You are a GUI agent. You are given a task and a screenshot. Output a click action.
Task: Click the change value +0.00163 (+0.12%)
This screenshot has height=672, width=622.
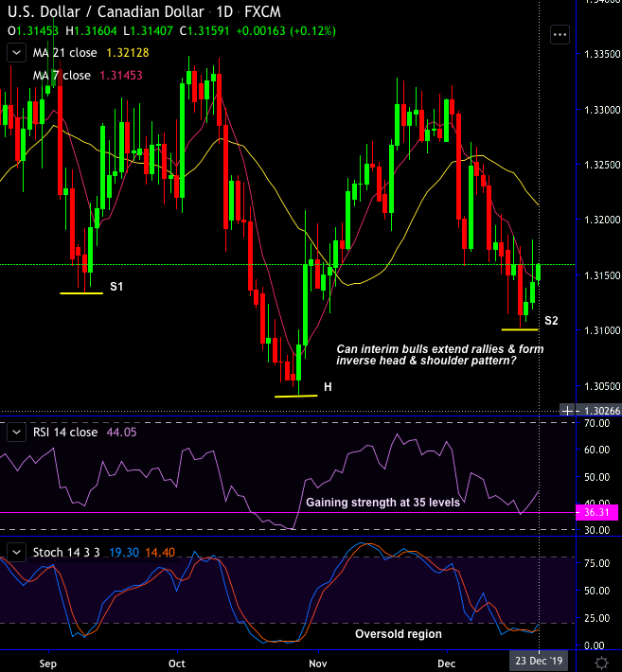pos(286,31)
